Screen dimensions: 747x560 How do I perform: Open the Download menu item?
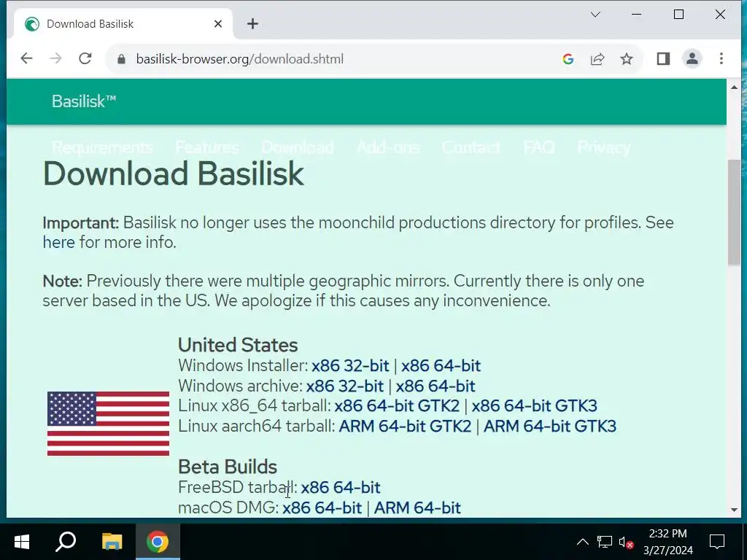pyautogui.click(x=298, y=147)
